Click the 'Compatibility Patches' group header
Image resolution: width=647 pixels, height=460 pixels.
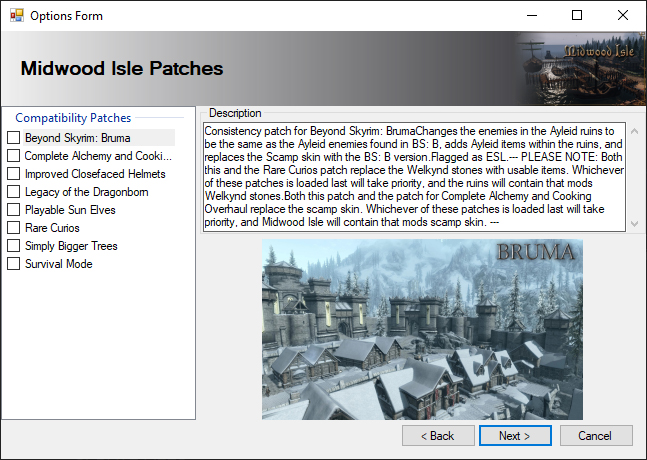[x=73, y=118]
